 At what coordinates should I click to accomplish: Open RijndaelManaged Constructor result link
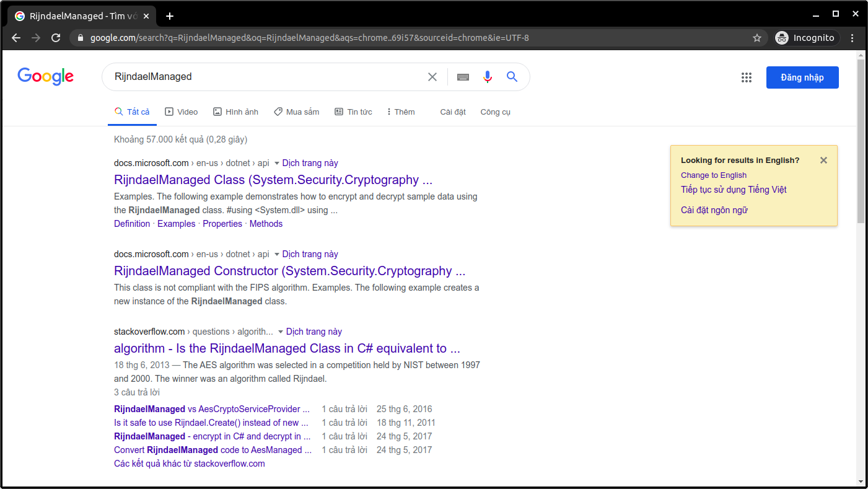click(289, 271)
